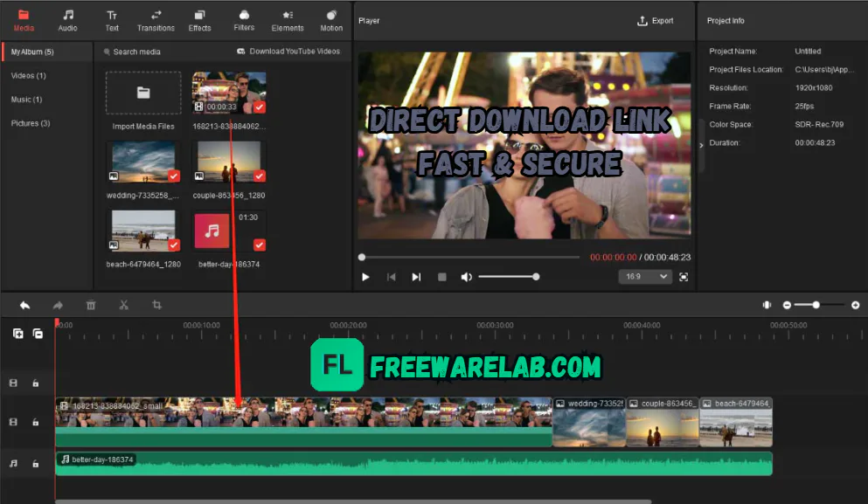The height and width of the screenshot is (504, 868).
Task: Click Download YouTube Videos
Action: [288, 51]
